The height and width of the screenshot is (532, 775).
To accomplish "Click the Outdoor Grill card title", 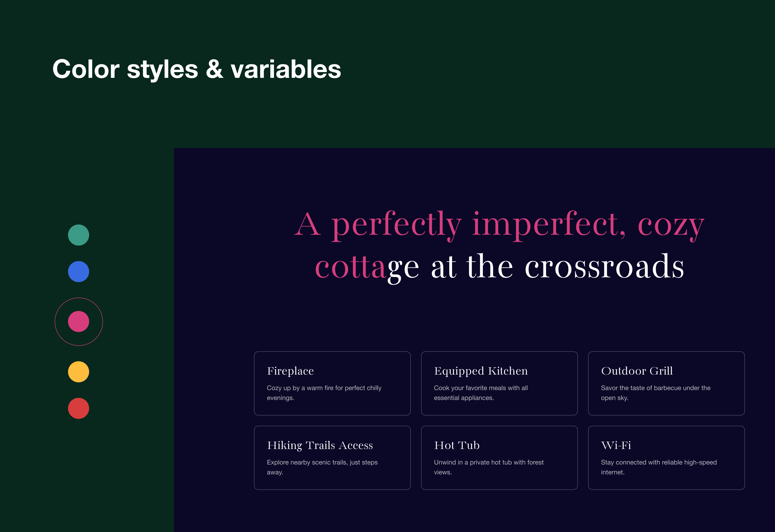I will point(637,371).
